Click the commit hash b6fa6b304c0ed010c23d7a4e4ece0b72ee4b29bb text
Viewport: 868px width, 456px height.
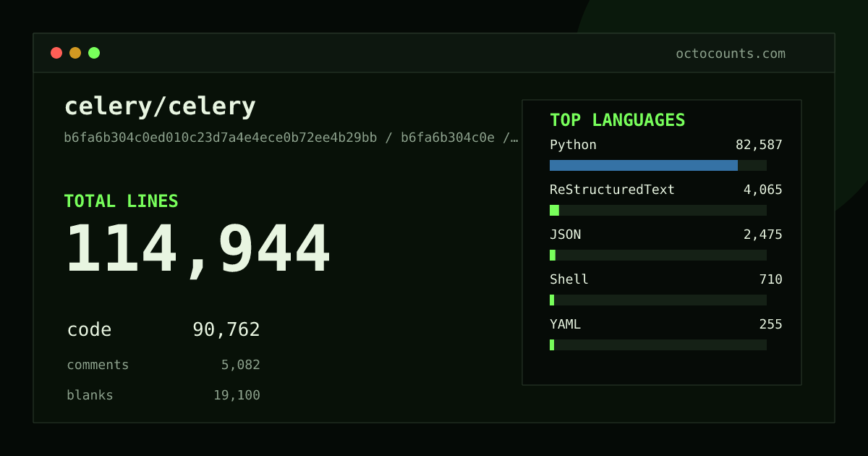point(221,138)
